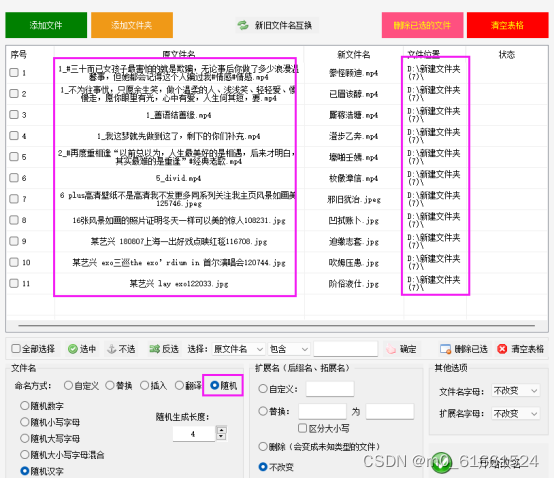Tick the checkbox for row 8
This screenshot has height=479, width=554.
click(x=14, y=220)
